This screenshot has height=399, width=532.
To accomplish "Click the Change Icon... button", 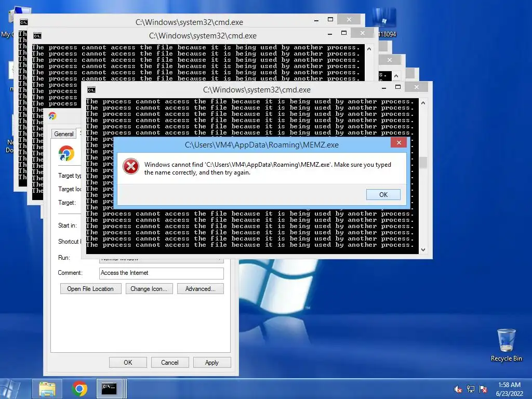I will (x=149, y=289).
